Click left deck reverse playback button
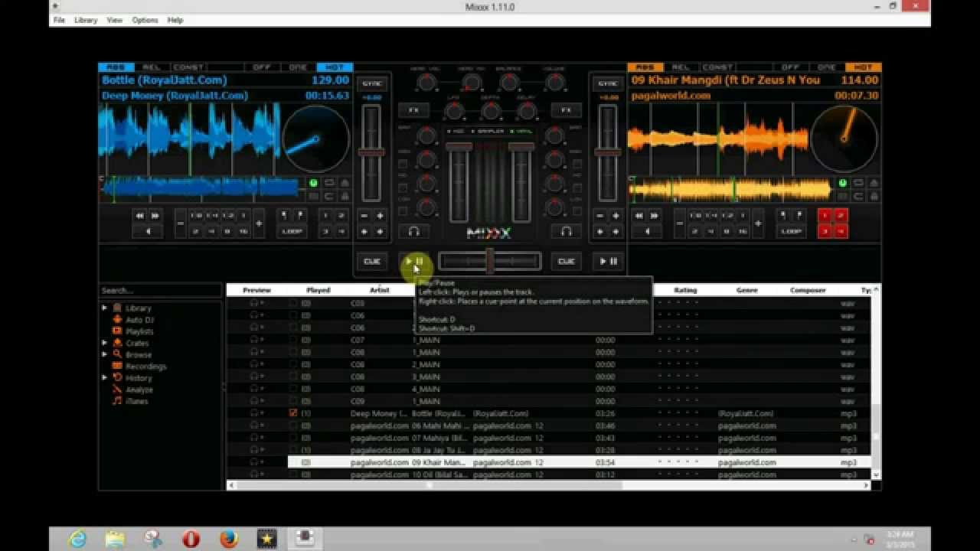The image size is (980, 551). point(148,231)
